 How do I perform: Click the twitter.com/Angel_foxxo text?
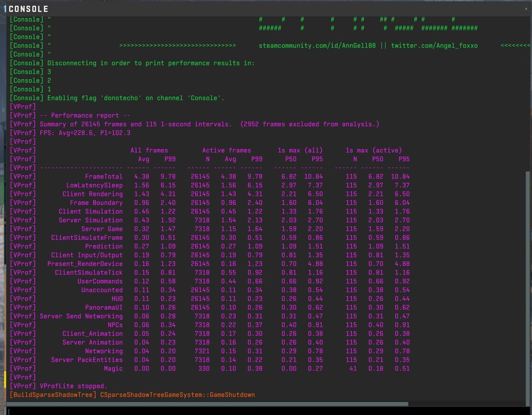click(x=434, y=46)
